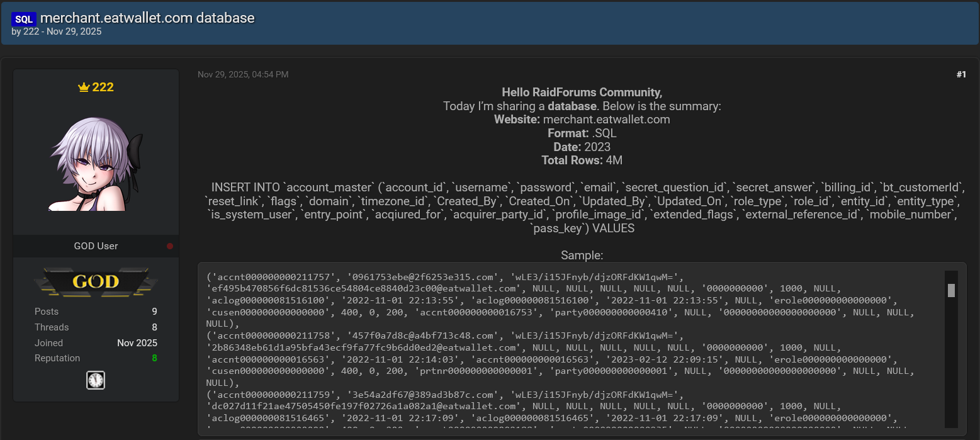Click the Posts count 9
This screenshot has height=440, width=980.
point(154,312)
